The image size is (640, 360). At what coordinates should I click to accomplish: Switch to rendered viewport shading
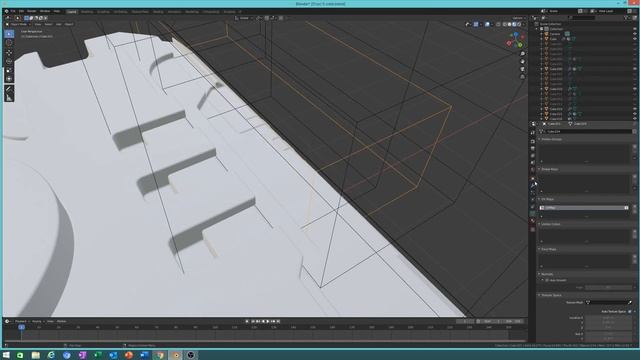519,24
